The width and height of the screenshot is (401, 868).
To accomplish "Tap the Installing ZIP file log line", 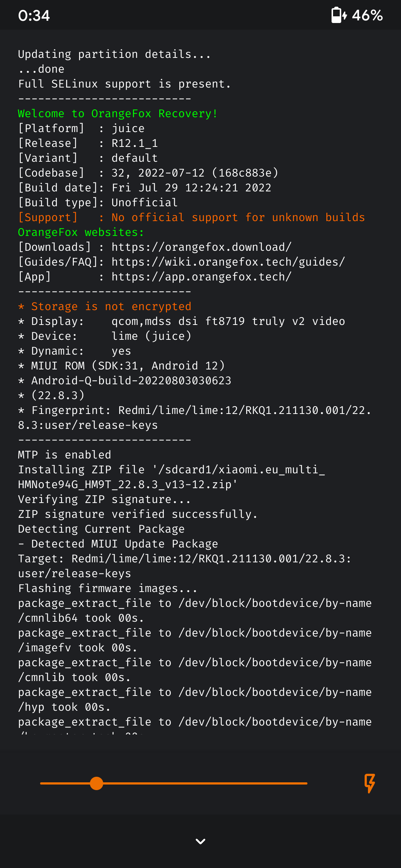I will point(172,477).
